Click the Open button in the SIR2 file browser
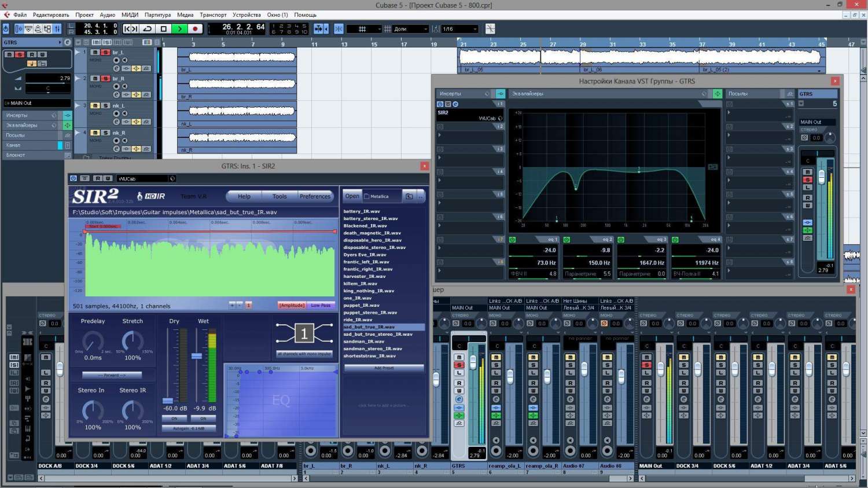Screen dimensions: 868x488 [x=352, y=196]
